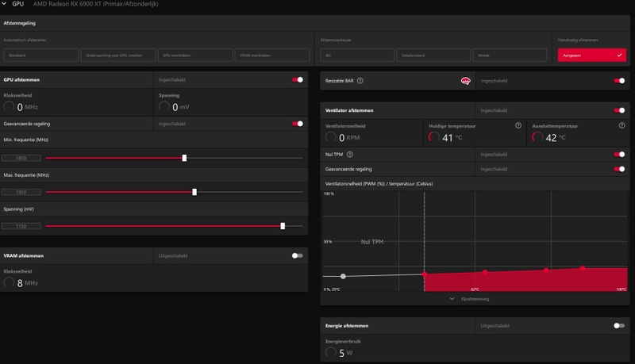Open the Aansluittemperatuur help icon

coord(622,125)
